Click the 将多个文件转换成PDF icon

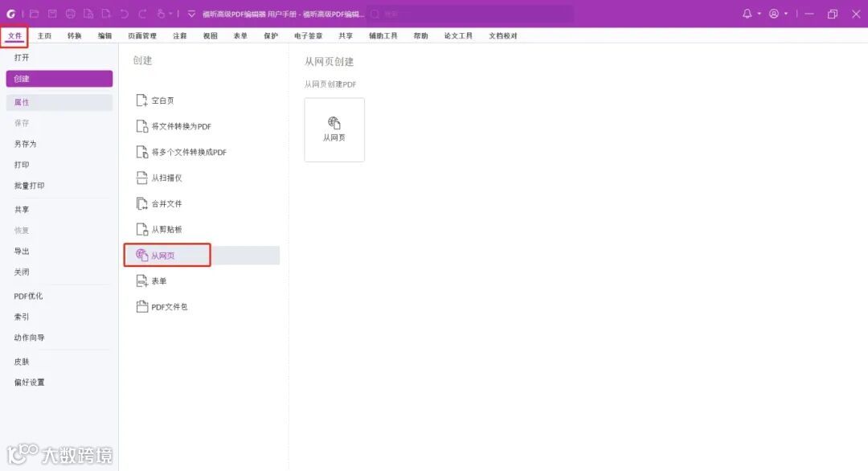(x=141, y=152)
